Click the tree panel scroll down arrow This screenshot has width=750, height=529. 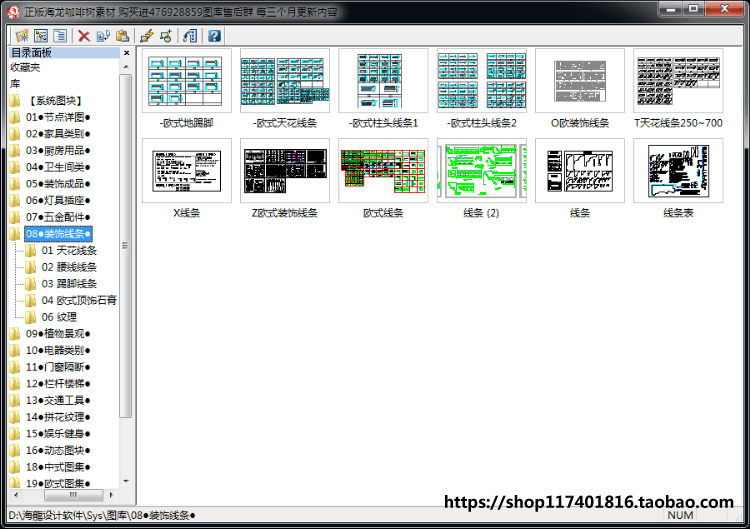tap(126, 481)
